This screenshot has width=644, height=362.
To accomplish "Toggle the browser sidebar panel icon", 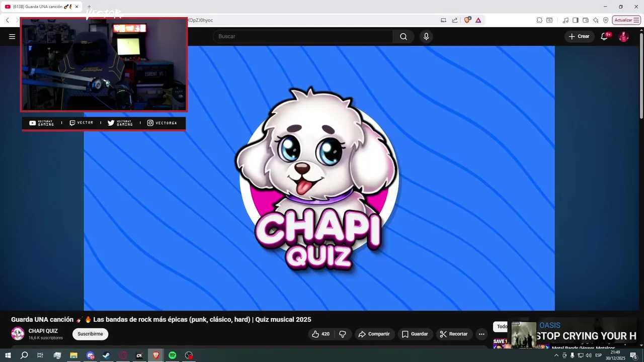I will [576, 20].
